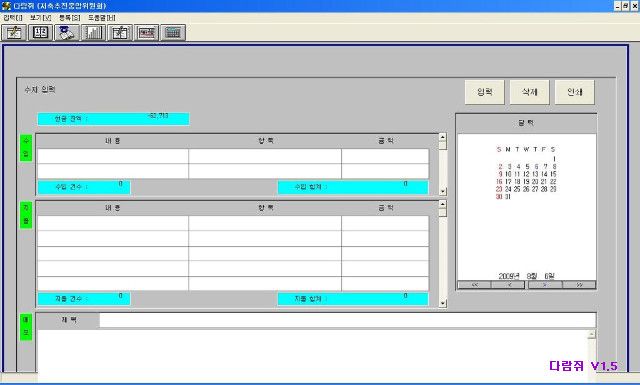
Task: Select day 9 in the calendar
Action: 500,174
